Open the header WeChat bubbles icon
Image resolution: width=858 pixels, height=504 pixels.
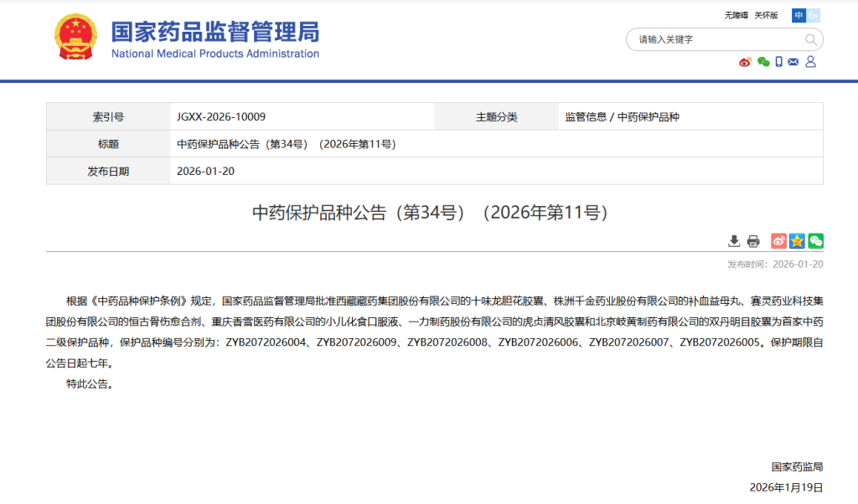[x=762, y=62]
